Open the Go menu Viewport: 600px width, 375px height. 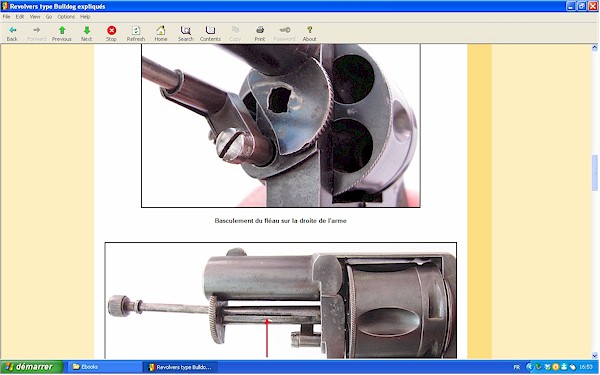[49, 17]
